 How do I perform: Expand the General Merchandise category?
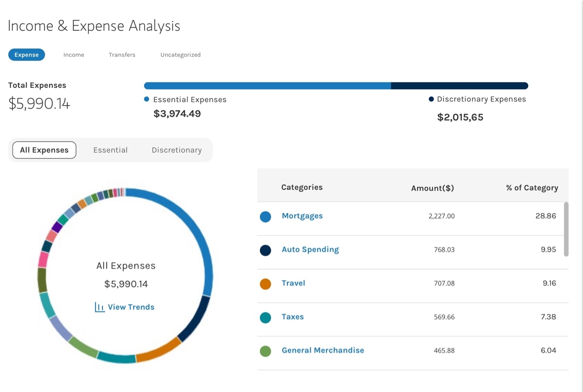[x=323, y=350]
